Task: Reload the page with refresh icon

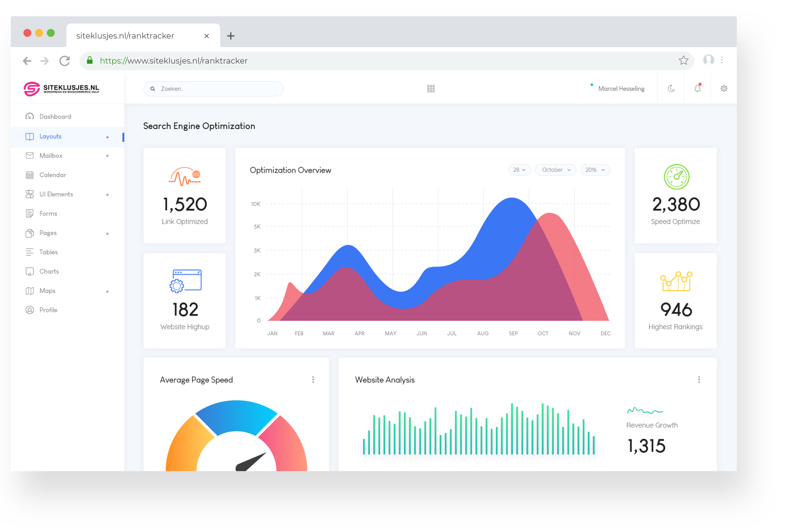Action: pyautogui.click(x=64, y=61)
